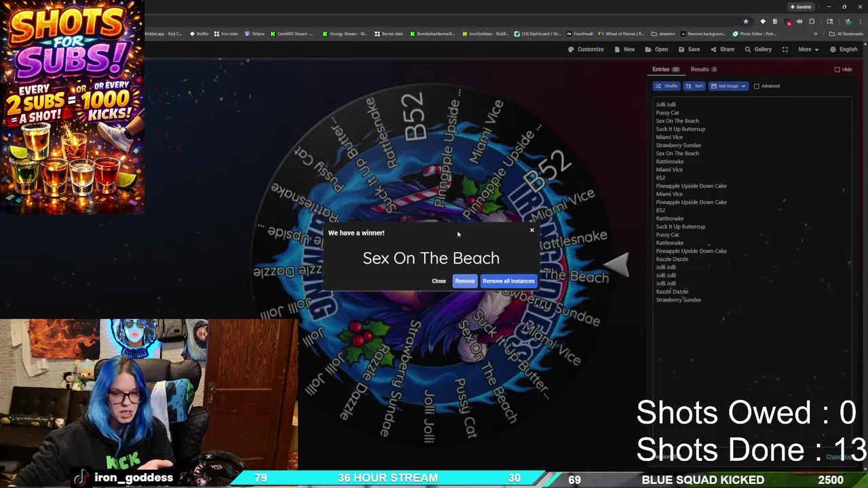
Task: Click the browser profile avatar icon
Action: point(848,22)
